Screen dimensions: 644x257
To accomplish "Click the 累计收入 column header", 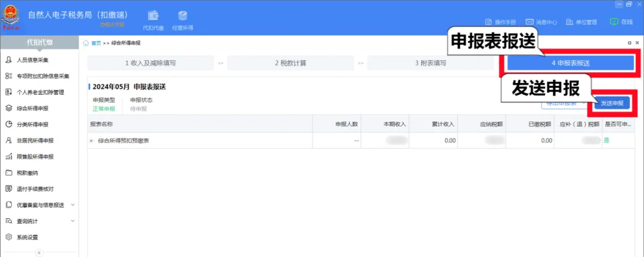I will pyautogui.click(x=434, y=123).
